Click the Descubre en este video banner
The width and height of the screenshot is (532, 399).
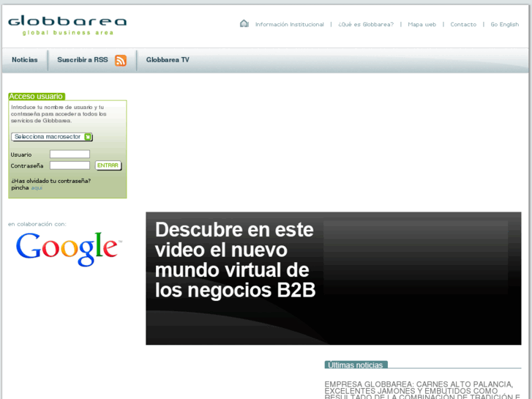[334, 278]
